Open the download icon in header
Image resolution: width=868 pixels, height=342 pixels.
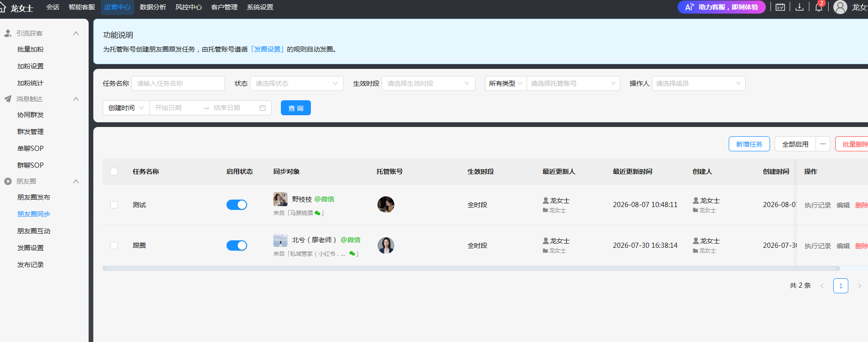(800, 7)
